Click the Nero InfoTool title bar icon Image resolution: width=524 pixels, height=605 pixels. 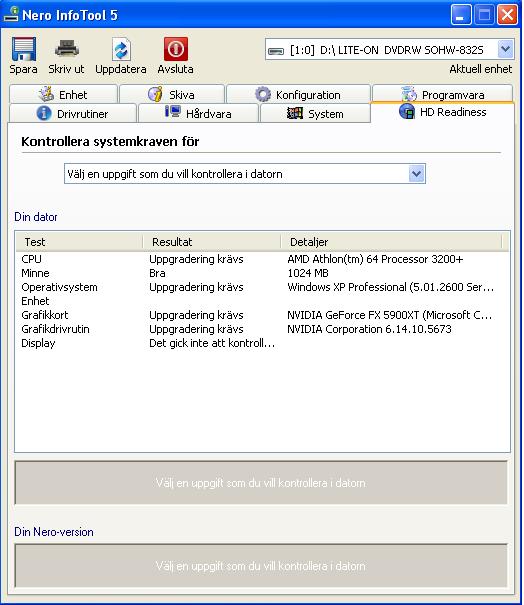[x=11, y=15]
